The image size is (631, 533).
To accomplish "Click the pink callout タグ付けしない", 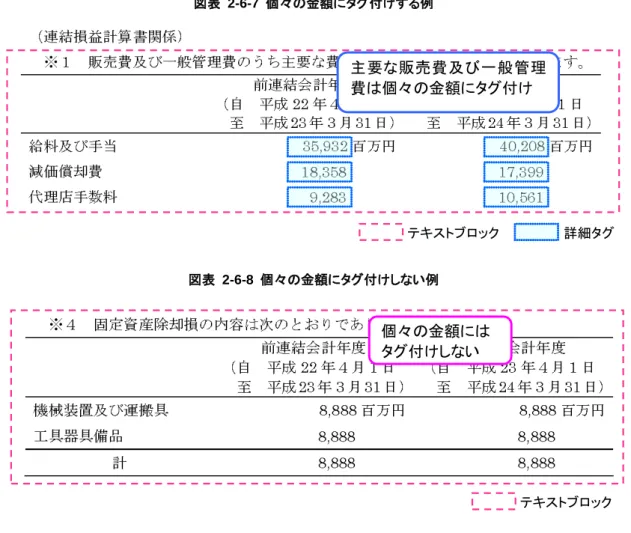I will (440, 340).
